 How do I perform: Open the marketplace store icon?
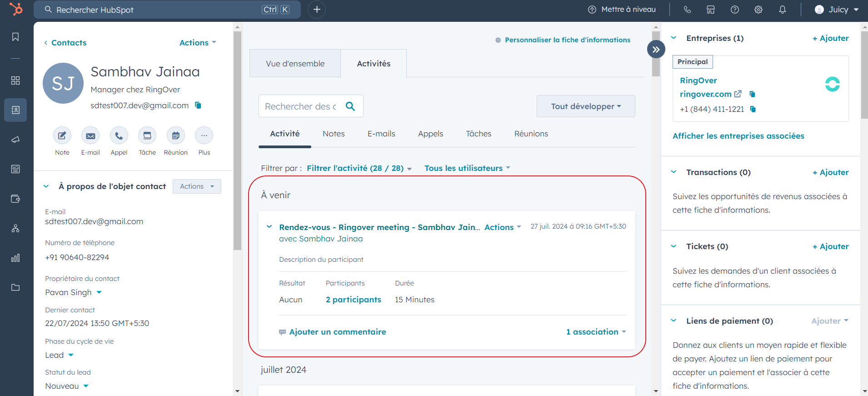(x=711, y=10)
